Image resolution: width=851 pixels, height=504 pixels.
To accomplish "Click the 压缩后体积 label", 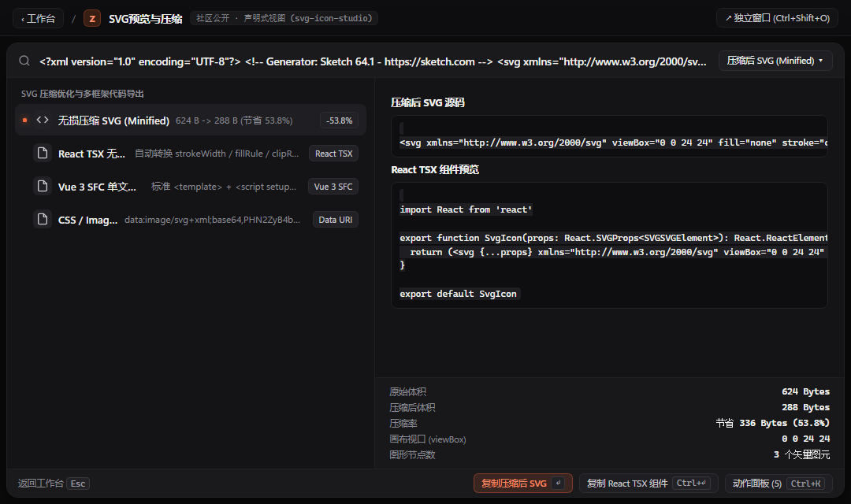I will [412, 407].
